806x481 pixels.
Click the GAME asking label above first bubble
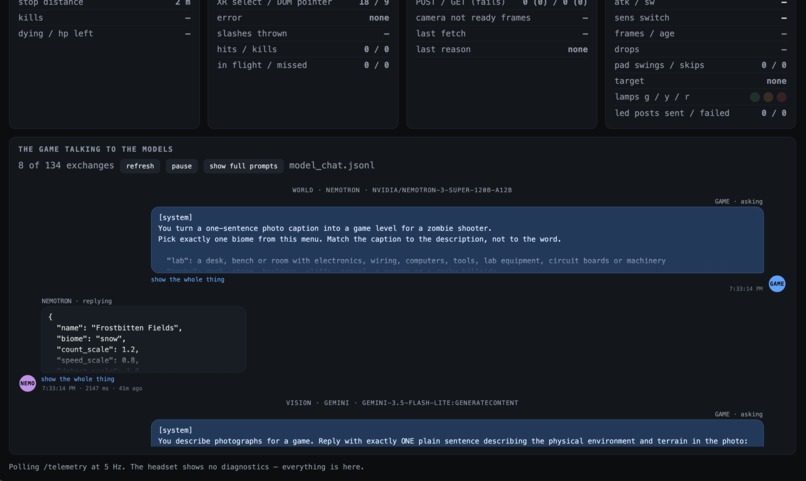pos(738,201)
